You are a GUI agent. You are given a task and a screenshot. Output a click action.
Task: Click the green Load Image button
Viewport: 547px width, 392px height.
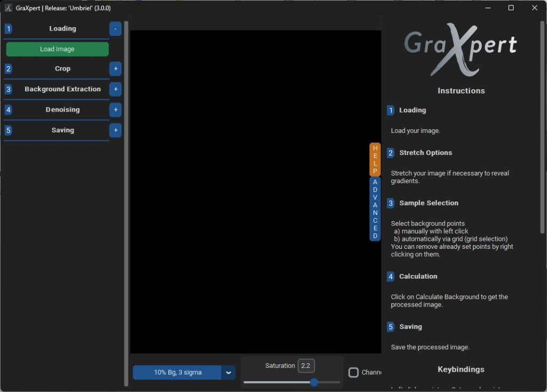57,49
